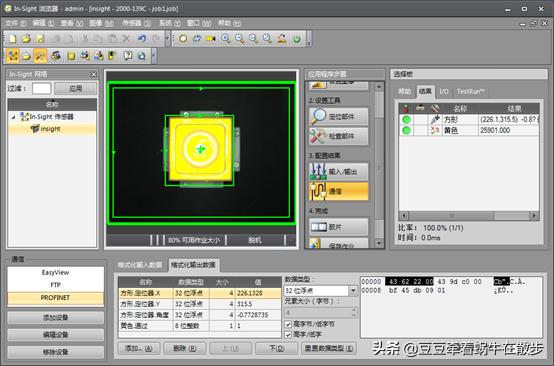This screenshot has height=366, width=554.
Task: Select the 方形.定位器.Y table row
Action: pyautogui.click(x=200, y=304)
